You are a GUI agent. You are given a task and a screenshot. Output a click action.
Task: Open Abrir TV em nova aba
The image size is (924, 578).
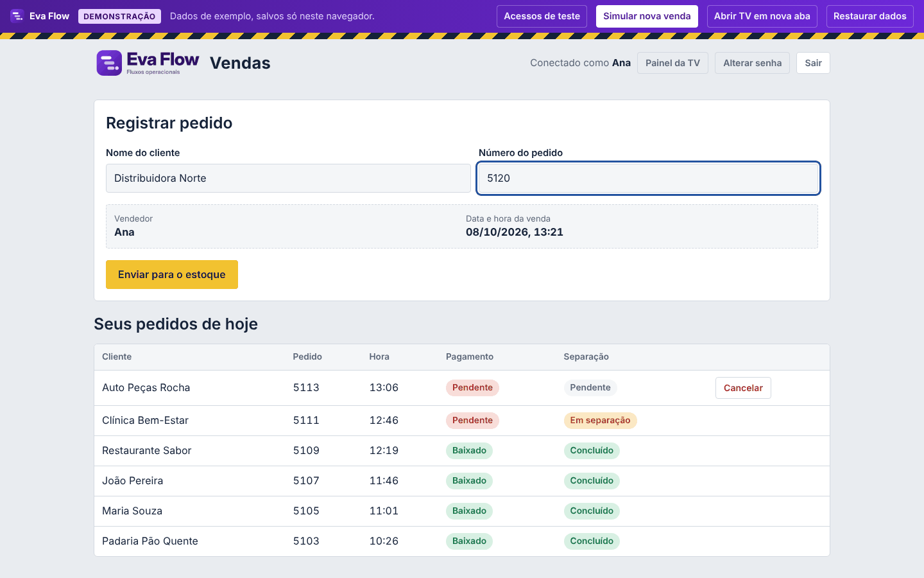click(762, 16)
